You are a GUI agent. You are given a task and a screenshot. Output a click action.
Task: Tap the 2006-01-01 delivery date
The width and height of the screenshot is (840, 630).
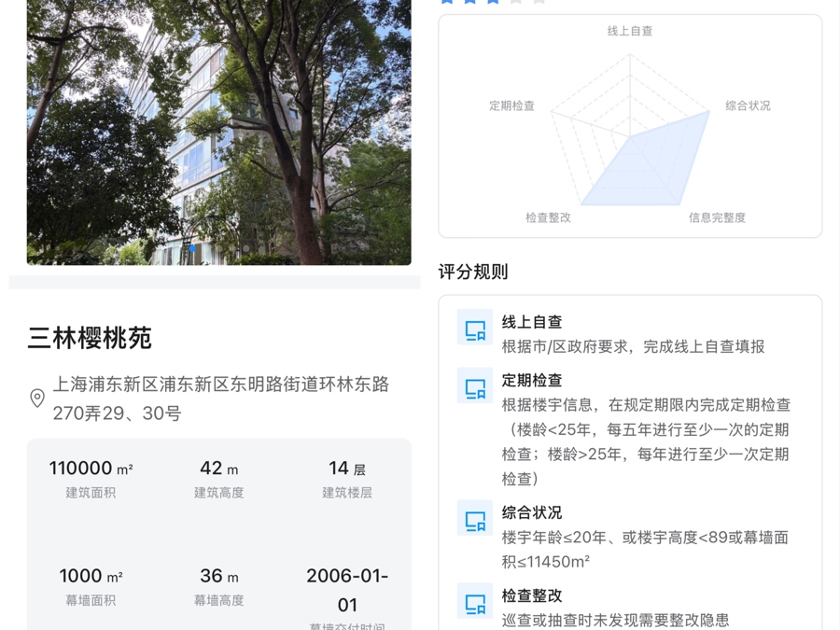tap(346, 590)
